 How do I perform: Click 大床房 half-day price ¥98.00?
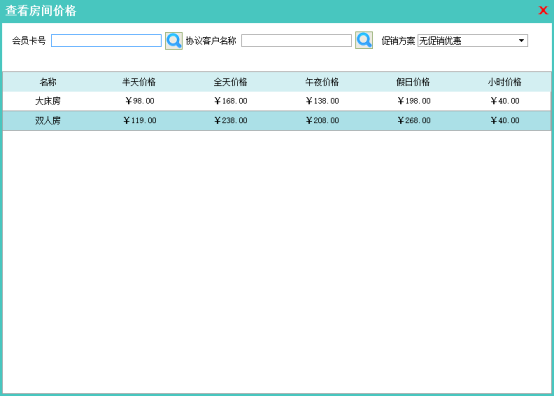(140, 101)
